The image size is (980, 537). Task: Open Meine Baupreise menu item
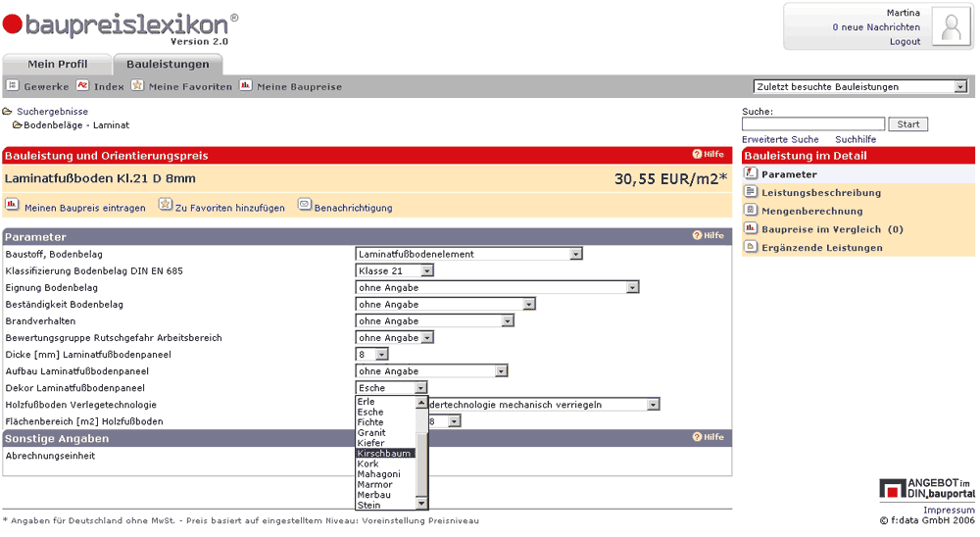tap(299, 87)
